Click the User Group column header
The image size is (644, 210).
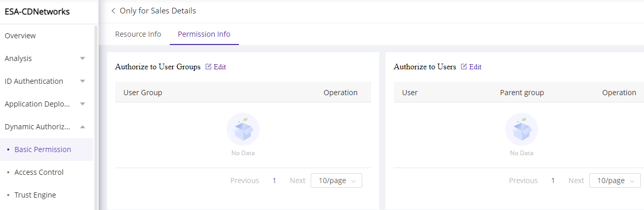143,93
